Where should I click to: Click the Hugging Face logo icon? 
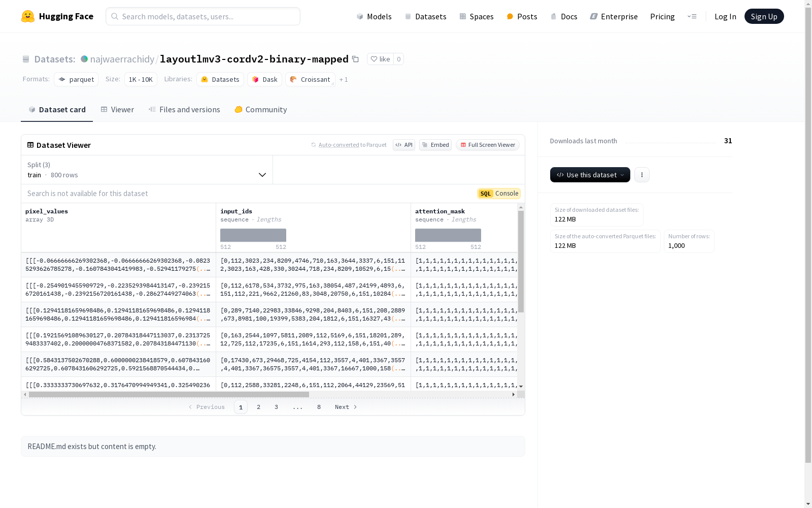tap(28, 16)
